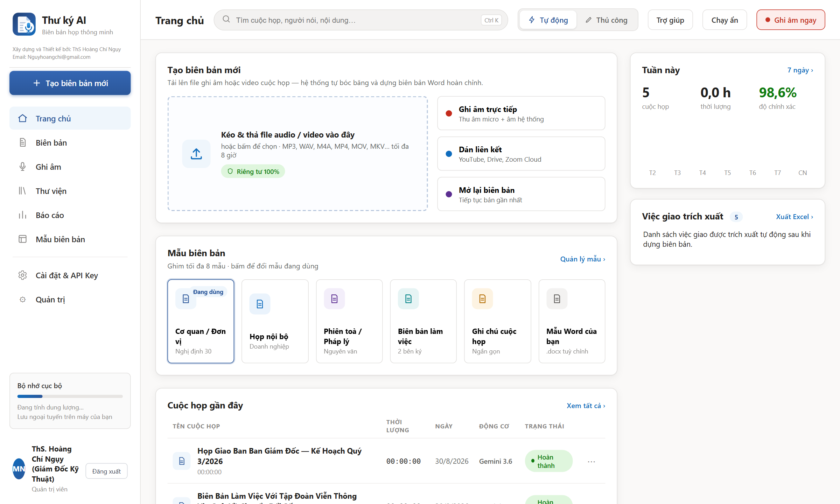
Task: Select the Họp nội bộ template
Action: pos(275,321)
